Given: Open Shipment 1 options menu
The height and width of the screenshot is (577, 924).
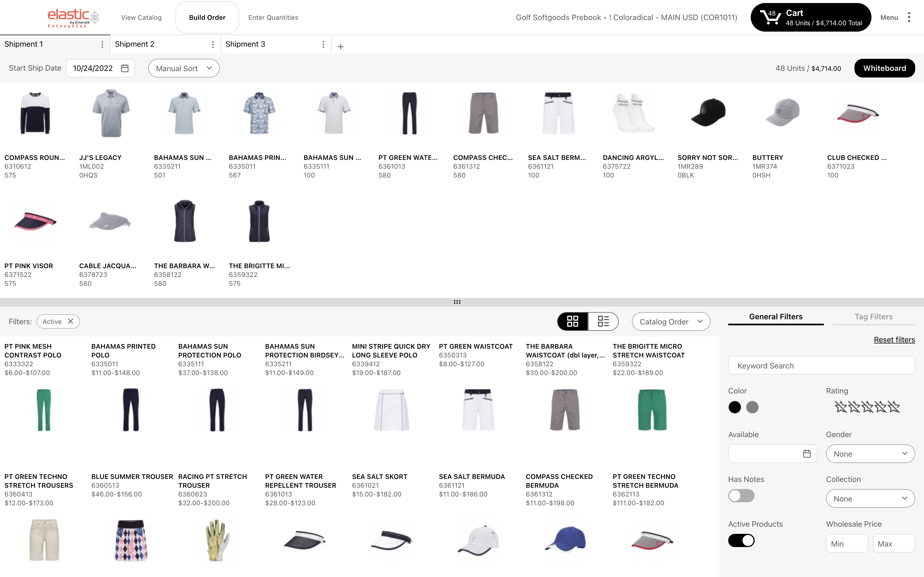Looking at the screenshot, I should pos(102,44).
